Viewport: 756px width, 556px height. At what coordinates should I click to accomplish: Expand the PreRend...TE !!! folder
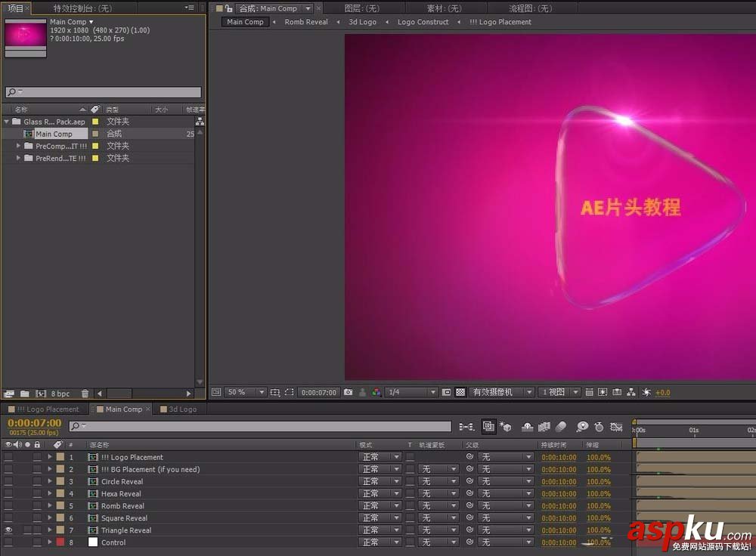[x=18, y=158]
